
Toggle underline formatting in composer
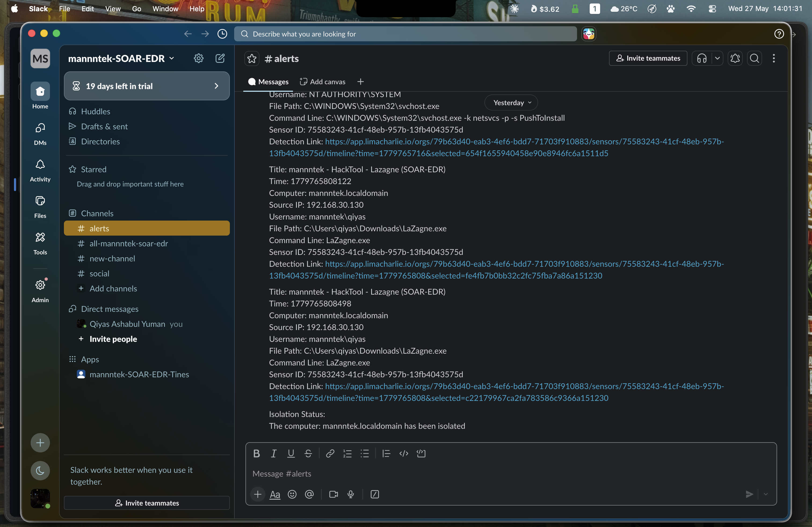coord(291,453)
